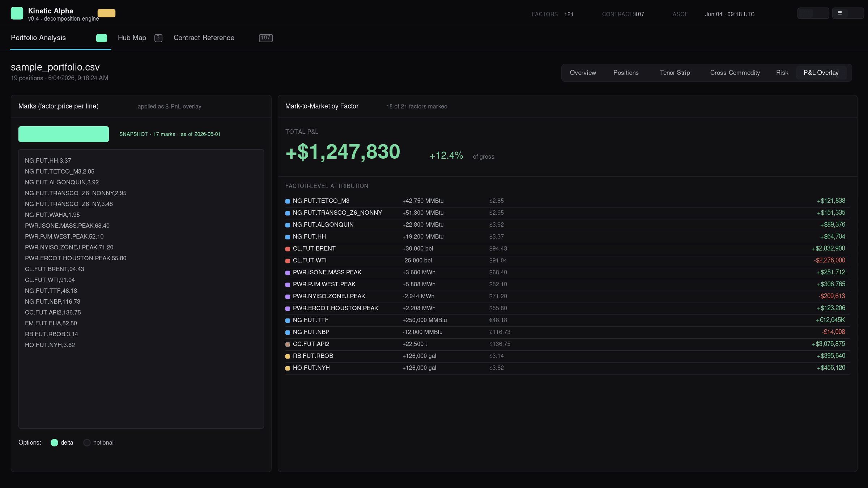The image size is (868, 488).
Task: Click the +22,500 t quantity
Action: point(415,344)
